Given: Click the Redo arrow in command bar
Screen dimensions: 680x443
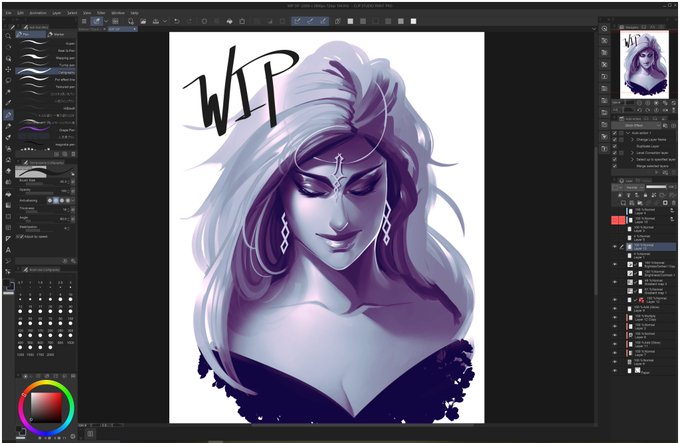Looking at the screenshot, I should point(189,21).
